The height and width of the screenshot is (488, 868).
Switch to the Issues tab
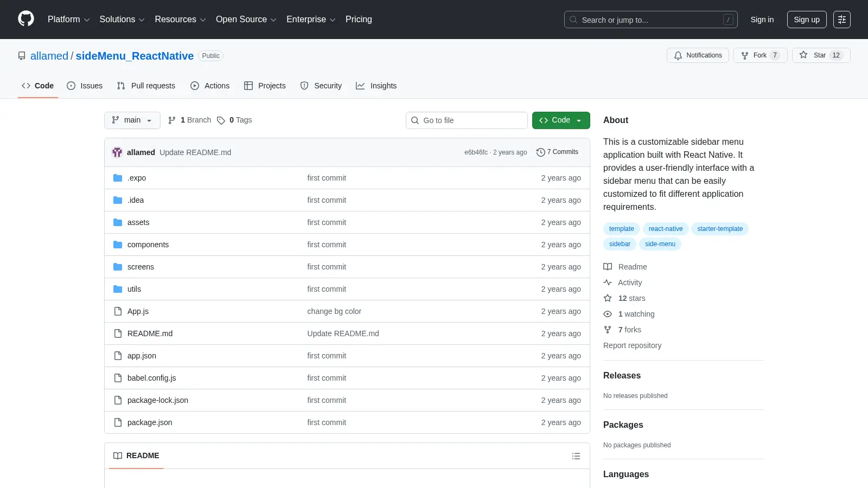click(85, 86)
